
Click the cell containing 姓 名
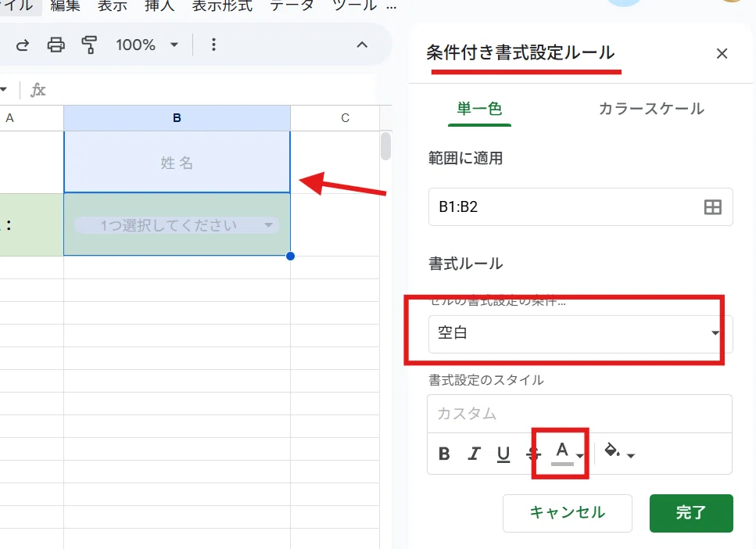tap(177, 163)
